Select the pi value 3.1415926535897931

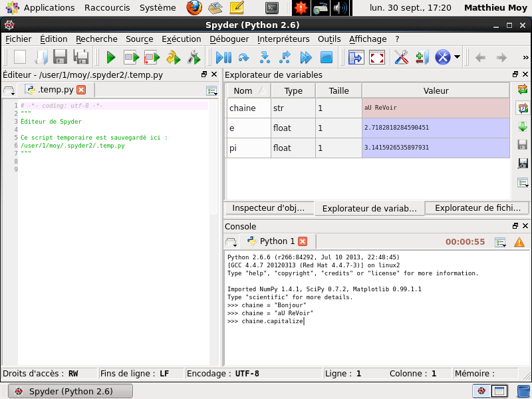pyautogui.click(x=436, y=148)
